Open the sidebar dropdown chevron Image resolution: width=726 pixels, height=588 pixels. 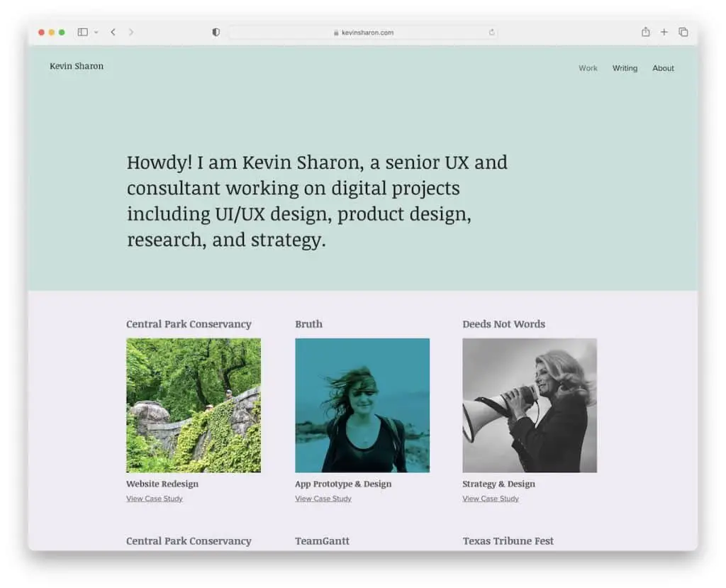pyautogui.click(x=96, y=33)
